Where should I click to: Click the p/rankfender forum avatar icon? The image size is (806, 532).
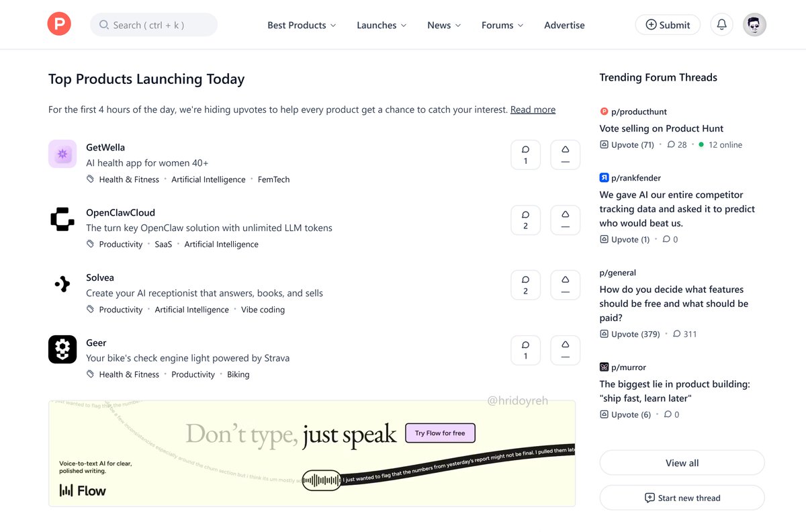(604, 178)
